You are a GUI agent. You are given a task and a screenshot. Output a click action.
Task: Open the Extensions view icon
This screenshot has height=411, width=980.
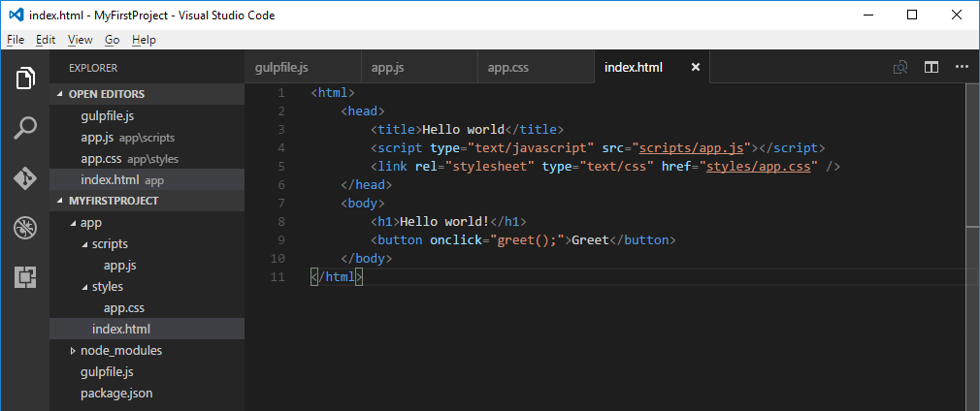(25, 277)
